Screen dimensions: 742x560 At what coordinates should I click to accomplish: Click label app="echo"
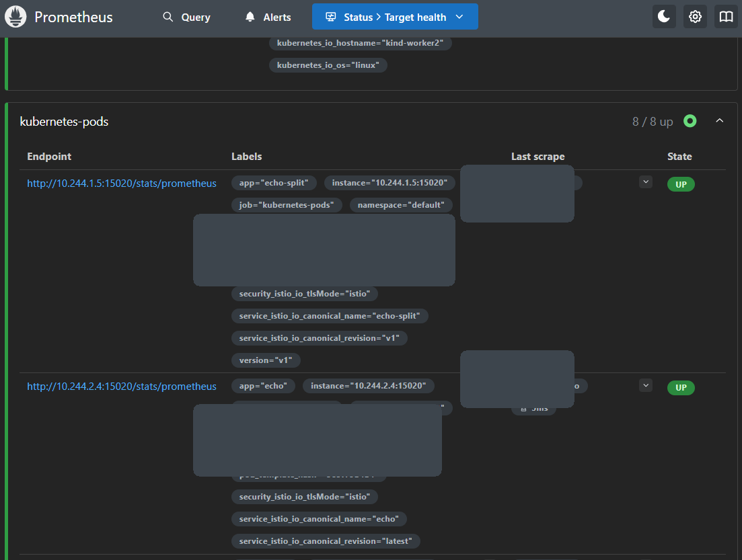[x=263, y=386]
